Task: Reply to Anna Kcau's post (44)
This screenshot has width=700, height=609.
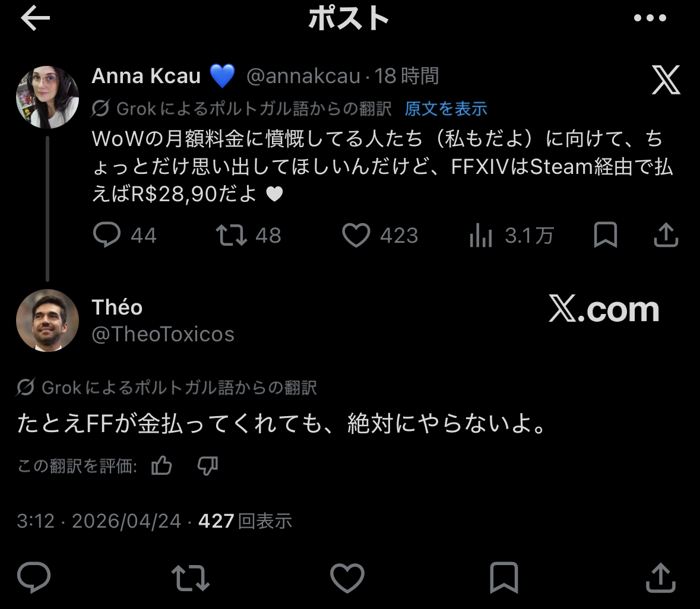Action: (107, 236)
